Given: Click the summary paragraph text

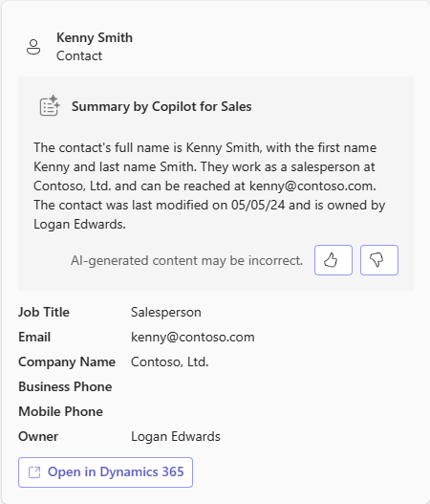Looking at the screenshot, I should 209,186.
